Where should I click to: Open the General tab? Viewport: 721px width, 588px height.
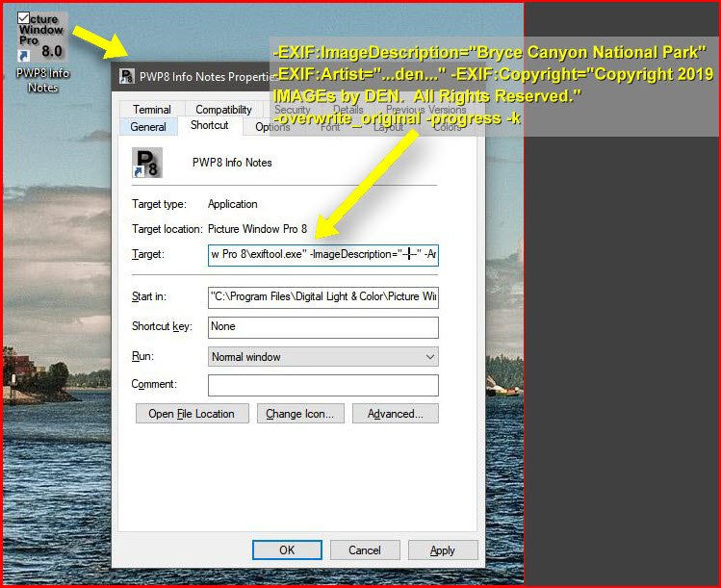148,127
